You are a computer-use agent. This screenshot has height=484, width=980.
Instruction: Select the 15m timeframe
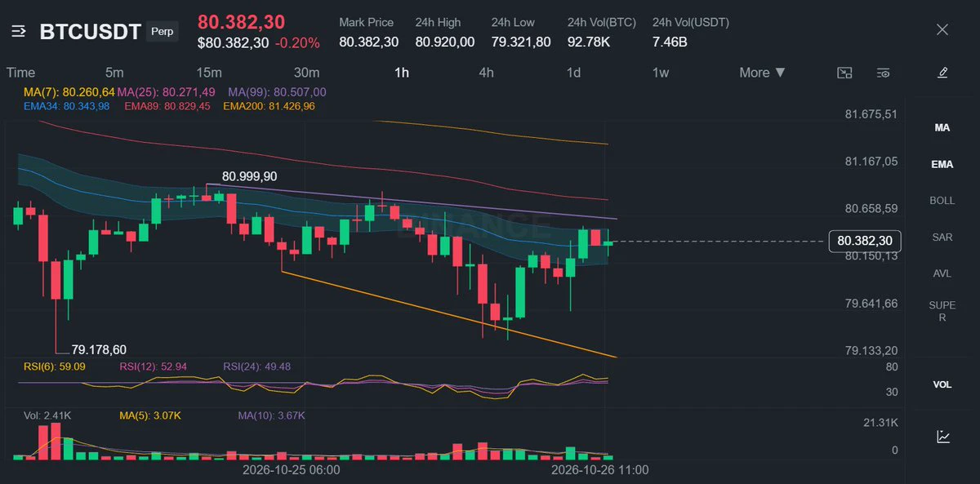coord(208,73)
